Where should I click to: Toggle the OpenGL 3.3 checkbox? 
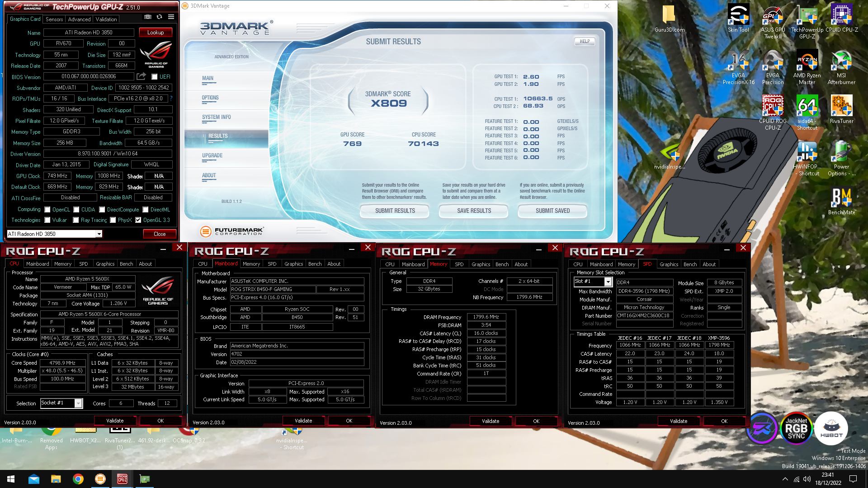(x=138, y=220)
